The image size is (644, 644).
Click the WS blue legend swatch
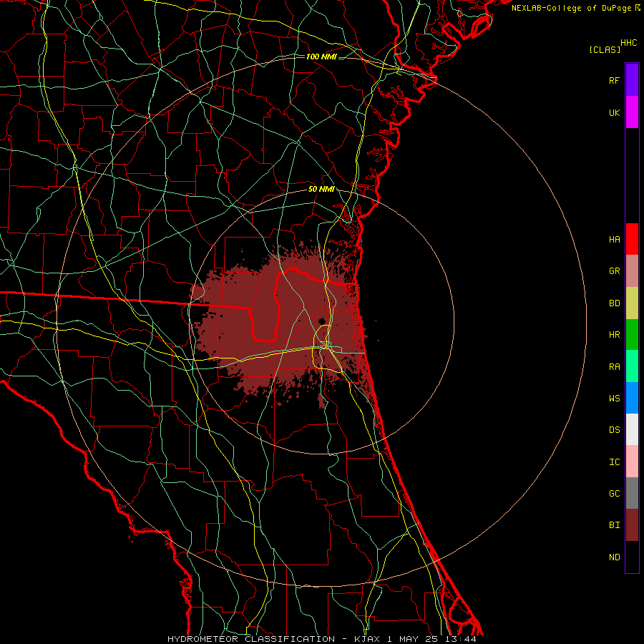pos(632,398)
